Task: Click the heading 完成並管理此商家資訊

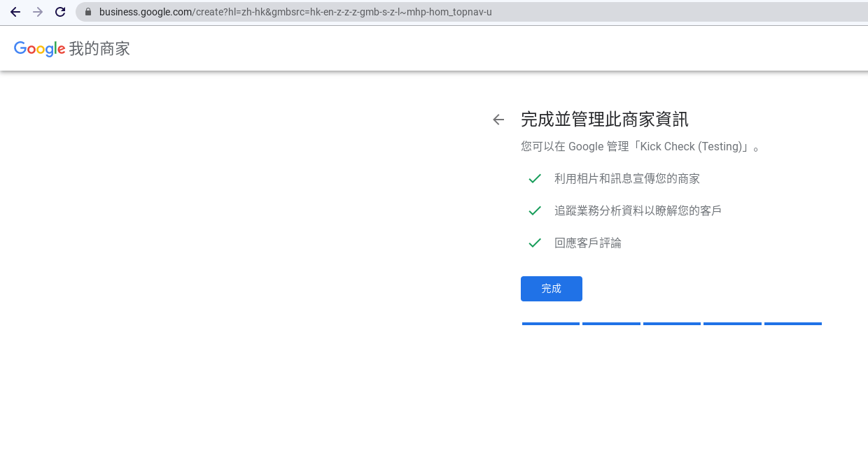Action: point(605,120)
